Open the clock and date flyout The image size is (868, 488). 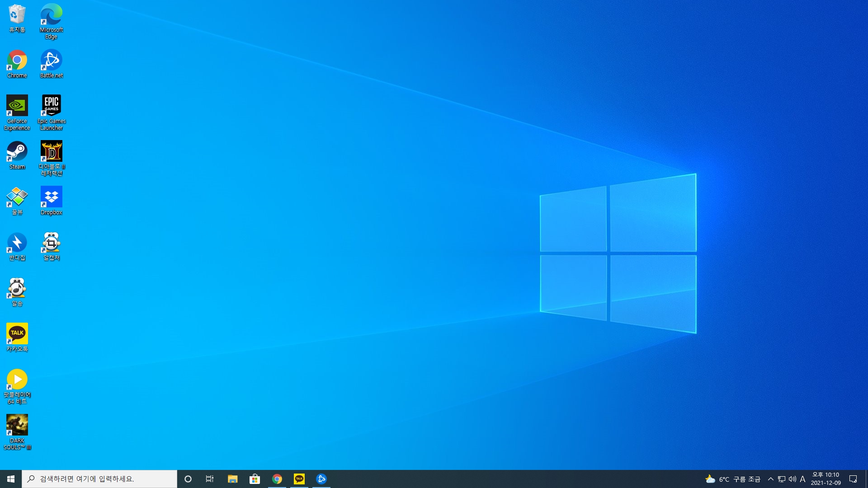(826, 479)
